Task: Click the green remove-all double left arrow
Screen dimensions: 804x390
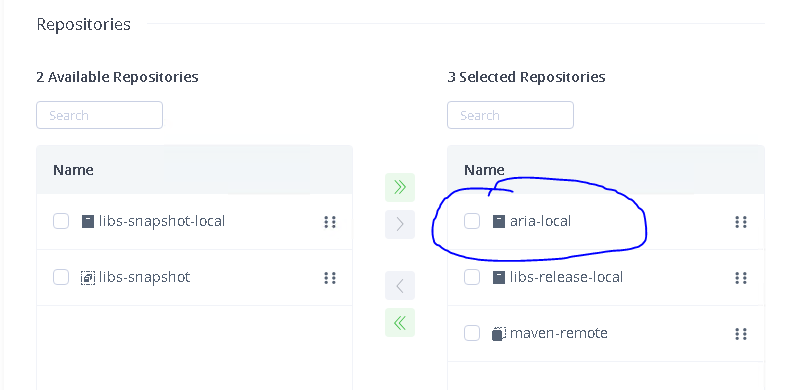Action: (x=400, y=322)
